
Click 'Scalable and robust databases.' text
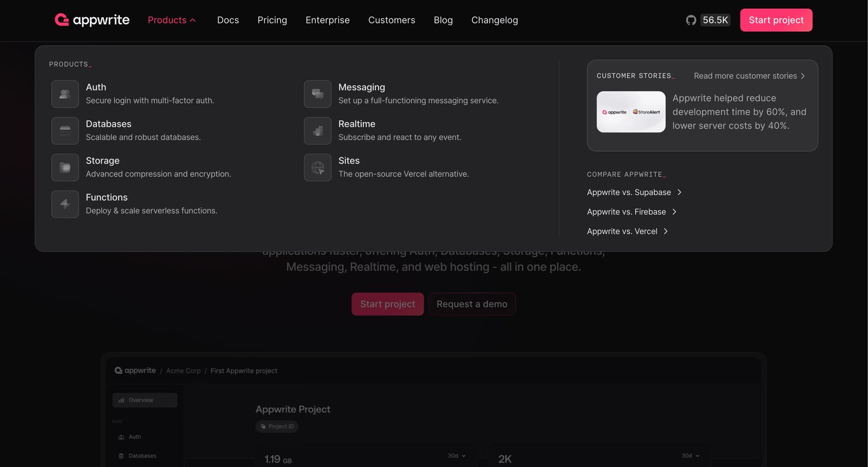pyautogui.click(x=143, y=137)
